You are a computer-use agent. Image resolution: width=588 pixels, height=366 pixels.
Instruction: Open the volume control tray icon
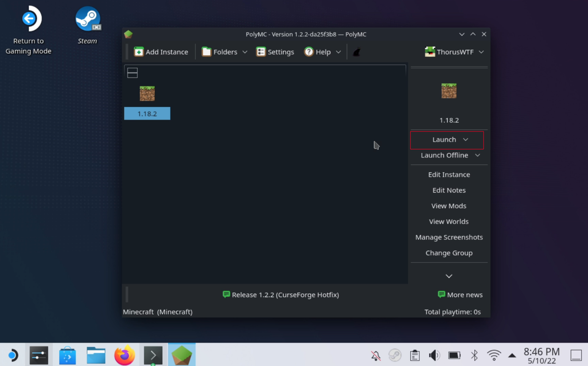[x=434, y=355]
